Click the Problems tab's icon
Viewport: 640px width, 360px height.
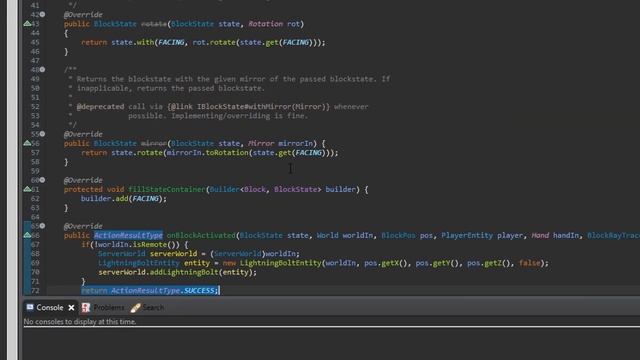tap(86, 307)
